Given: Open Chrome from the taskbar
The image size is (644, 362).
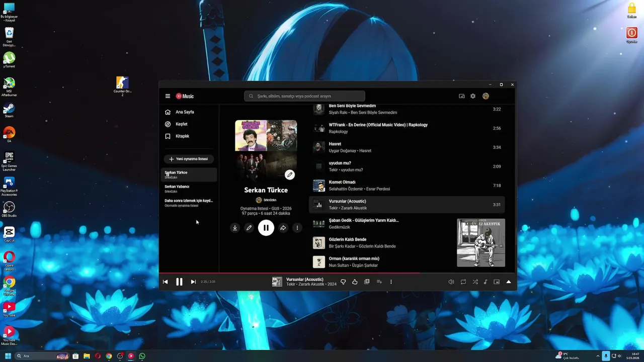Looking at the screenshot, I should tap(109, 356).
